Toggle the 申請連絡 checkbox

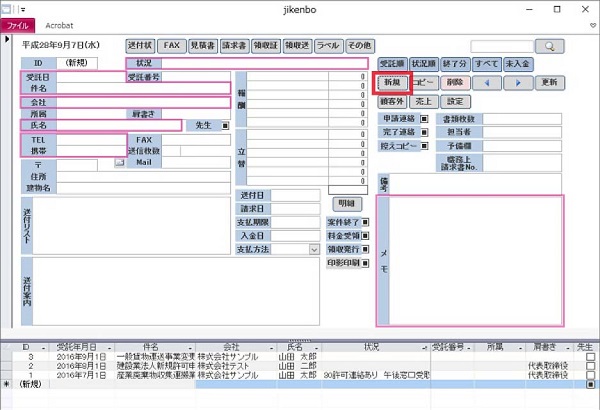coord(424,119)
